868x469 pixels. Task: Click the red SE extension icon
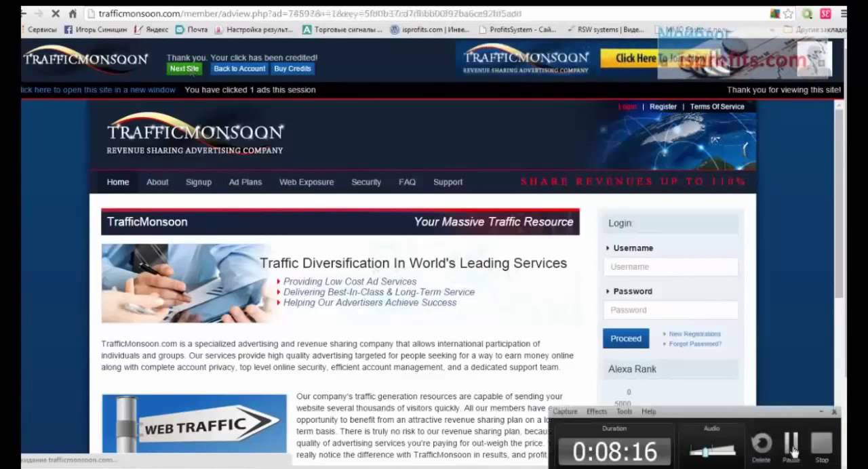click(x=825, y=14)
